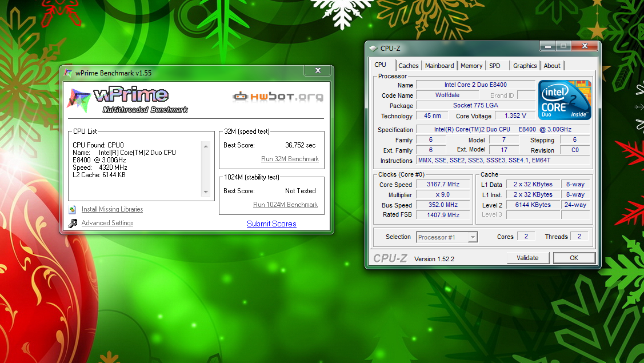Run the 1024M Benchmark

pyautogui.click(x=286, y=205)
